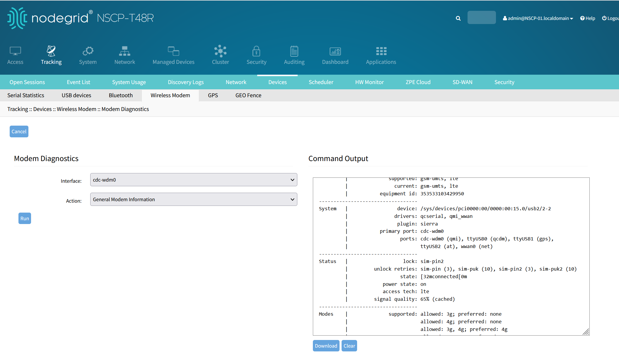Open admin@NSCP-01.localdomain user menu
The height and width of the screenshot is (364, 619).
point(538,18)
